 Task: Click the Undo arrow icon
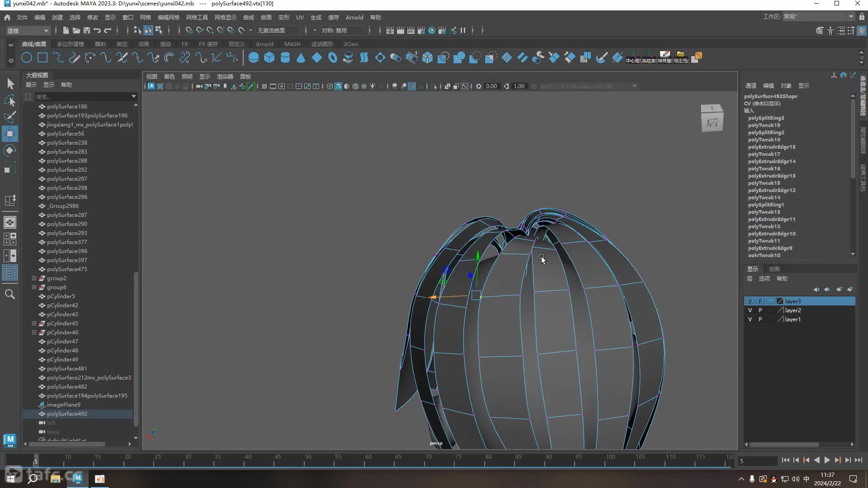(x=97, y=30)
